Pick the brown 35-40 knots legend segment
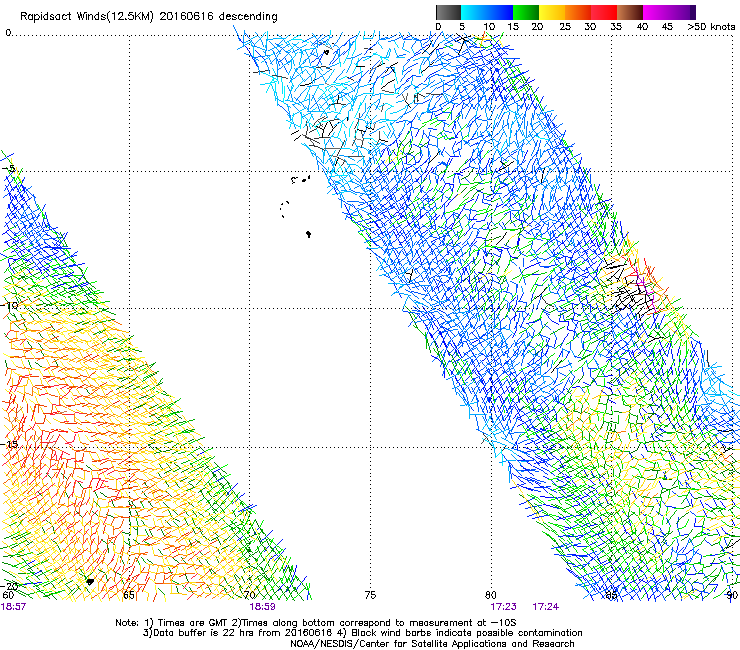 point(630,12)
